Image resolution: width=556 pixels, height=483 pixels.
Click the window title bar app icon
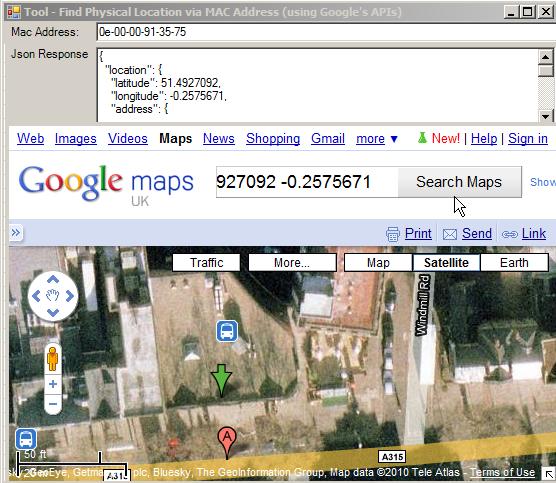14,12
